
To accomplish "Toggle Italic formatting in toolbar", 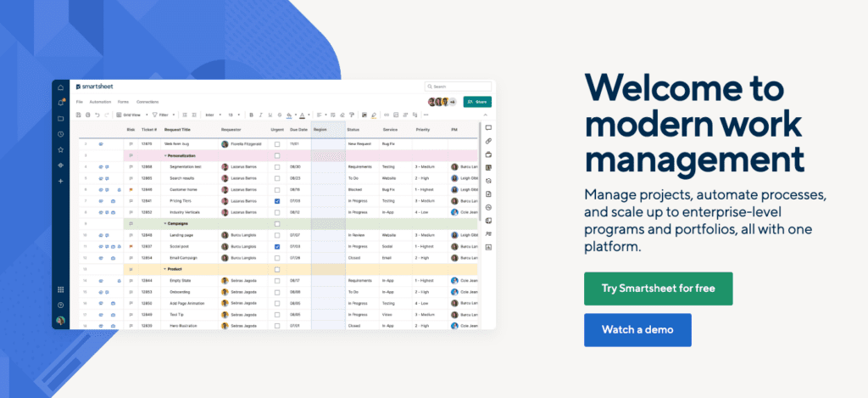I will [x=261, y=115].
